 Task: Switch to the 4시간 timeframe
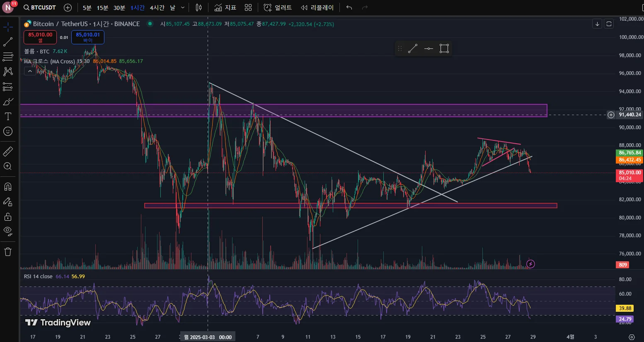(x=157, y=7)
